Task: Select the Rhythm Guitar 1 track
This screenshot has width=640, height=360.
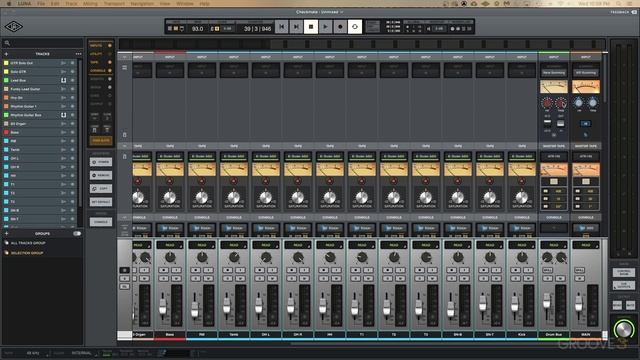Action: click(40, 106)
